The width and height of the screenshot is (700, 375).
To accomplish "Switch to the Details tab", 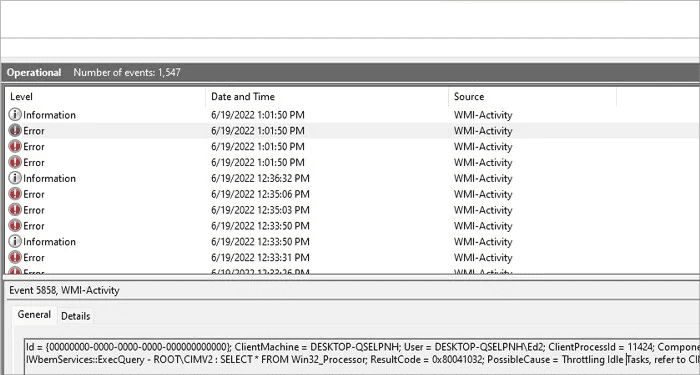I will pyautogui.click(x=75, y=316).
